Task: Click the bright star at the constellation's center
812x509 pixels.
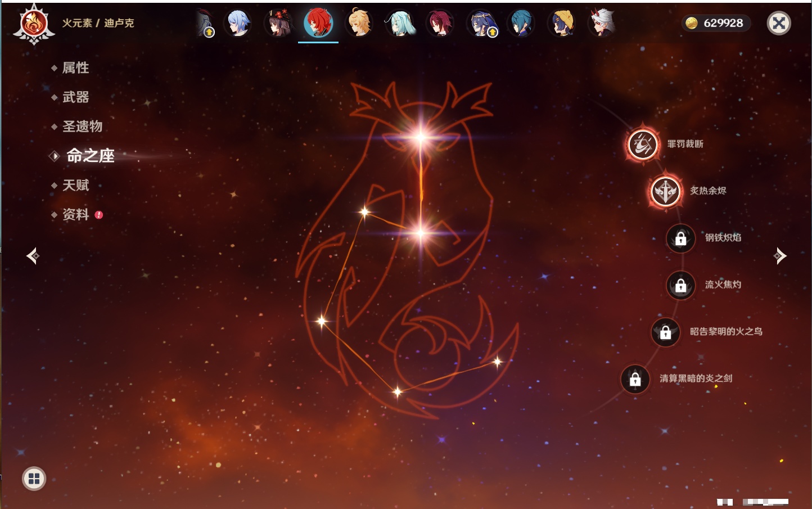Action: [420, 232]
